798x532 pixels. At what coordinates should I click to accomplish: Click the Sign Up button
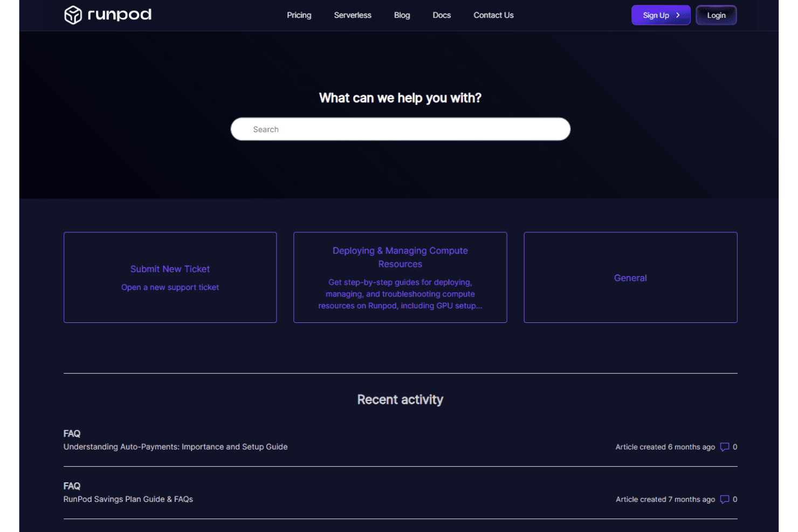tap(661, 15)
